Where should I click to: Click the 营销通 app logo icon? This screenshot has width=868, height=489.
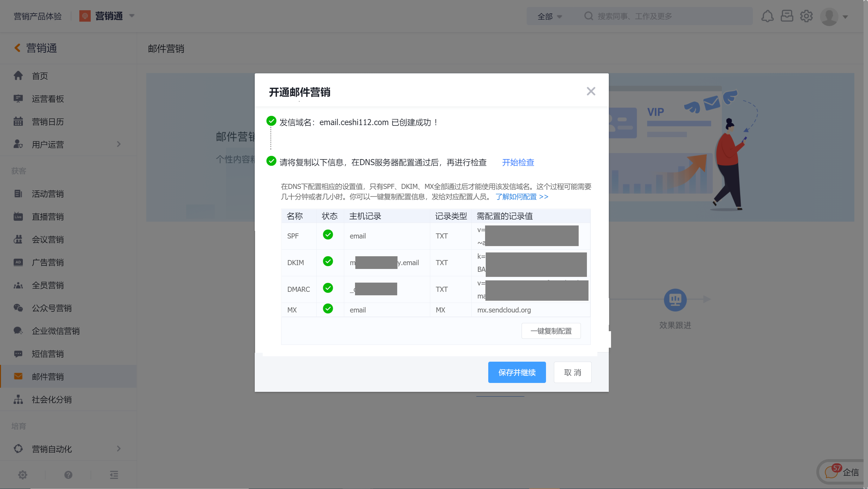pos(85,16)
